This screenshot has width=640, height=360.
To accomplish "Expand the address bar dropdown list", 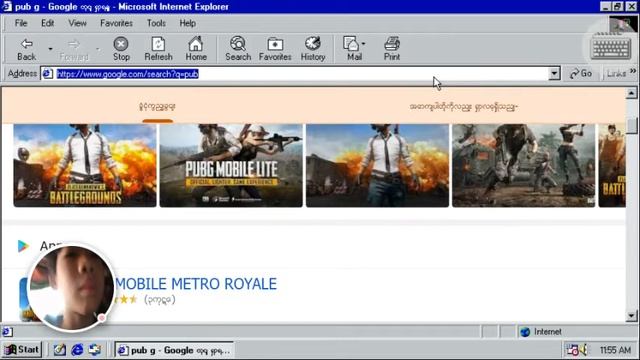I will [554, 74].
